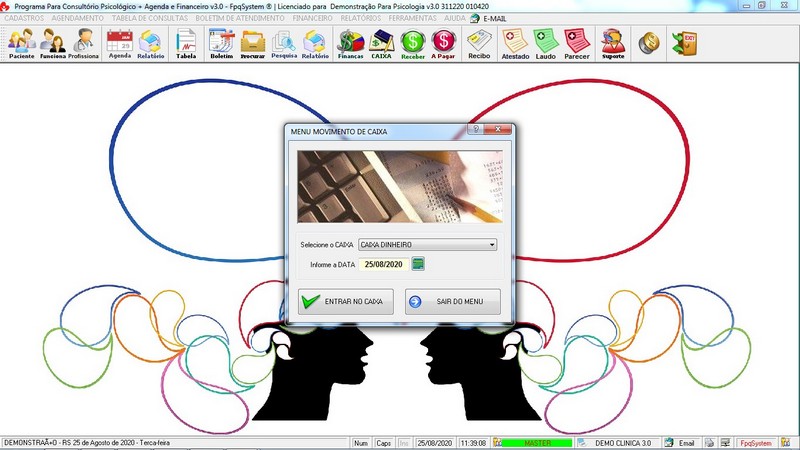
Task: Click the Caps indicator in status bar
Action: pyautogui.click(x=383, y=443)
